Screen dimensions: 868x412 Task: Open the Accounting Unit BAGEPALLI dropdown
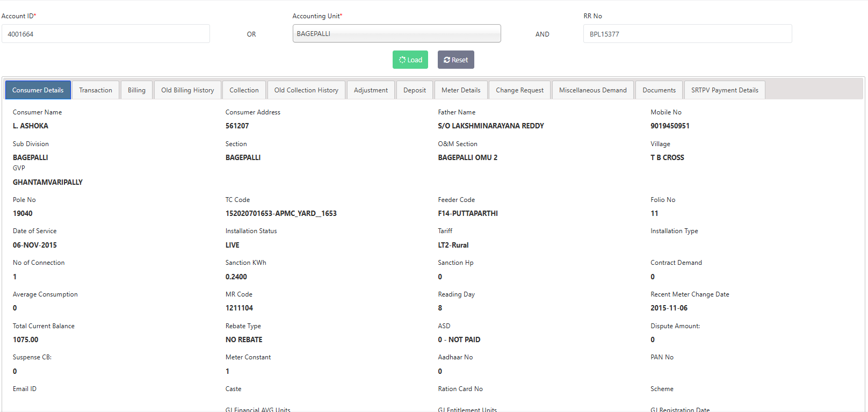[x=396, y=33]
